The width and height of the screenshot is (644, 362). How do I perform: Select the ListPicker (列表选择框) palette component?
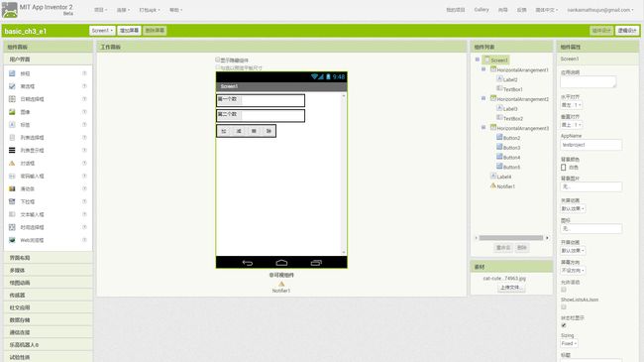[32, 138]
